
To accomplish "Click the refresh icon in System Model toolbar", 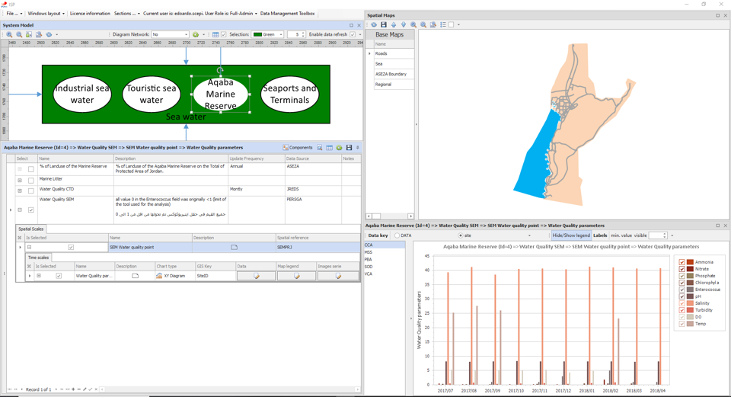I will (x=49, y=35).
